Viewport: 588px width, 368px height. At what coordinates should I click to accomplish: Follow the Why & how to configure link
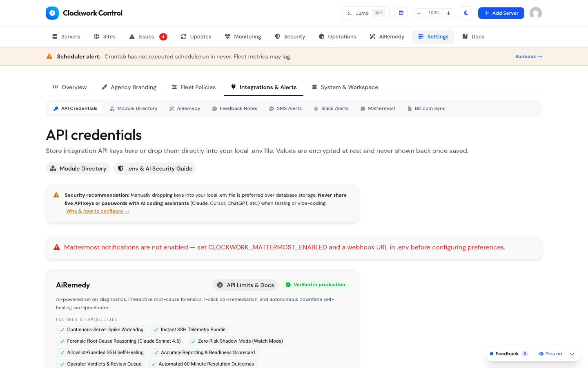coord(98,211)
